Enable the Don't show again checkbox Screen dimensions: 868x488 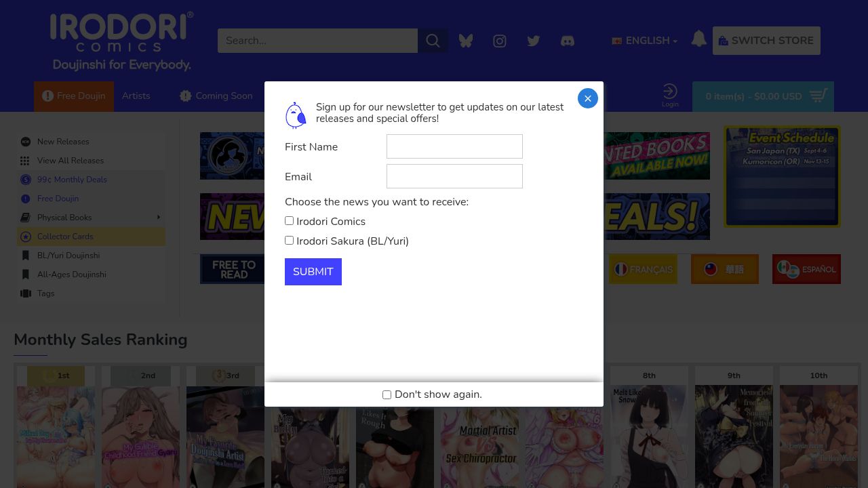pyautogui.click(x=387, y=394)
